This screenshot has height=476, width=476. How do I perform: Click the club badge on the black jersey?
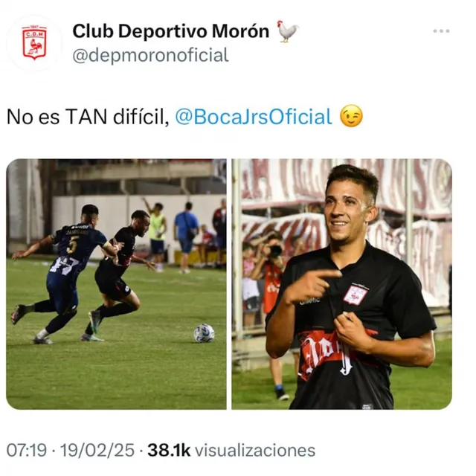(356, 295)
